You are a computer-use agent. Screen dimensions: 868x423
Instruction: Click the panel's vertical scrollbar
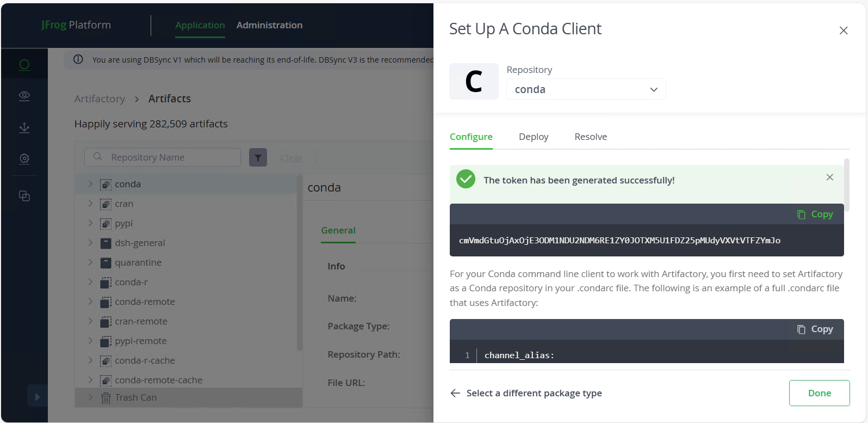[846, 185]
